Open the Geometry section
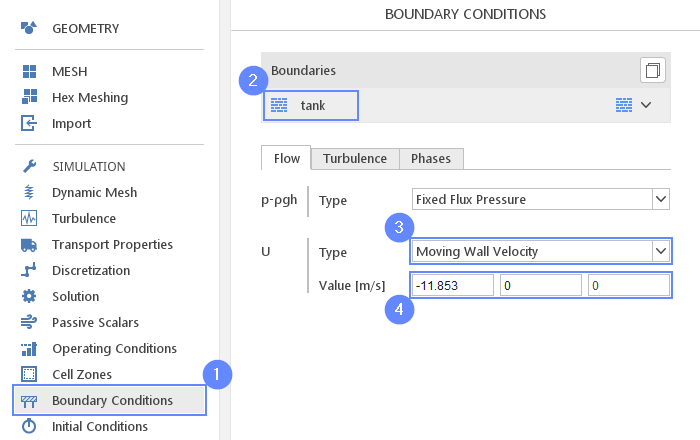This screenshot has width=700, height=440. pos(86,29)
